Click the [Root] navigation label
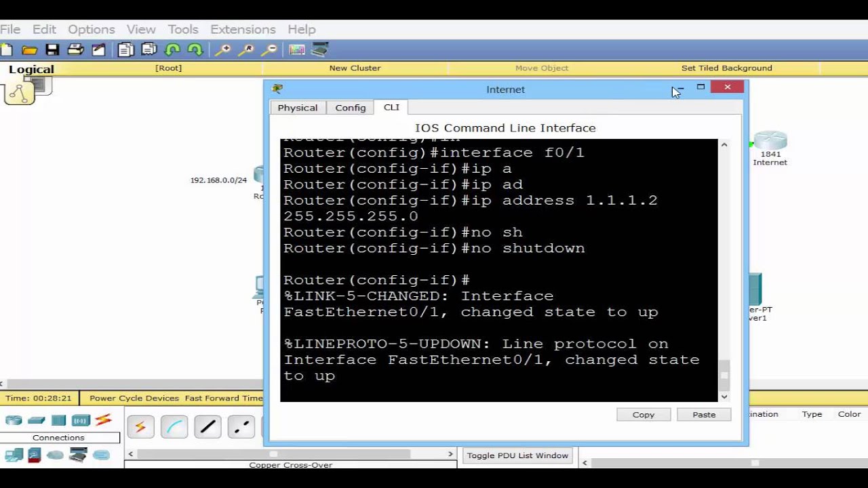 (x=168, y=68)
